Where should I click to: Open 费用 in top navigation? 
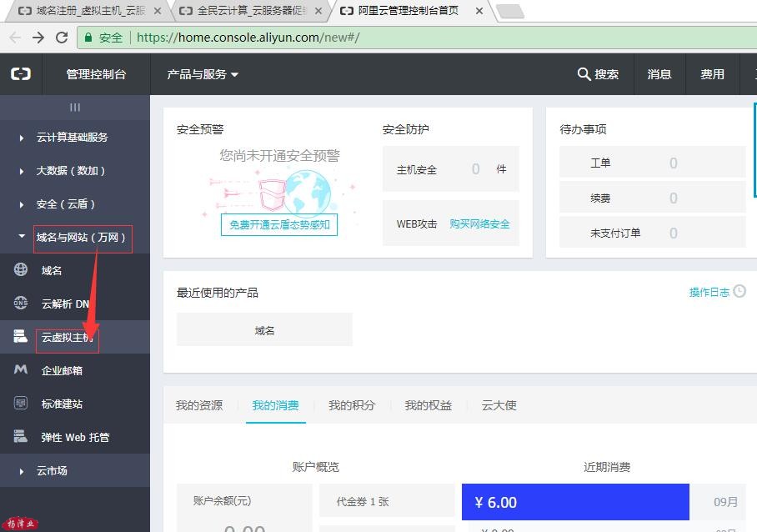(x=713, y=74)
